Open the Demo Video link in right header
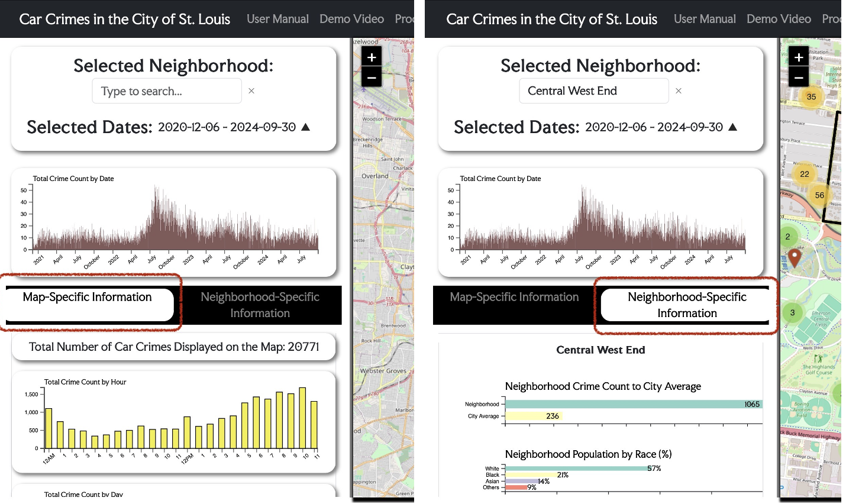The width and height of the screenshot is (846, 504). pyautogui.click(x=779, y=19)
